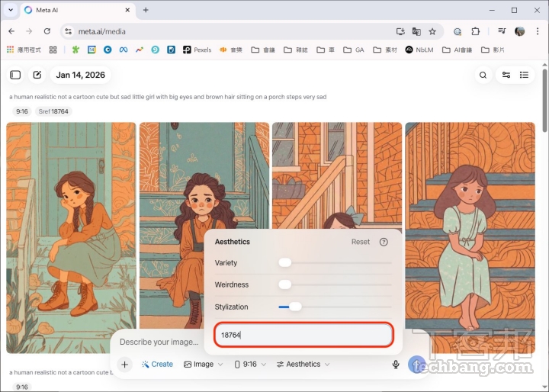Switch to list view icon
This screenshot has height=392, width=549.
(x=525, y=75)
